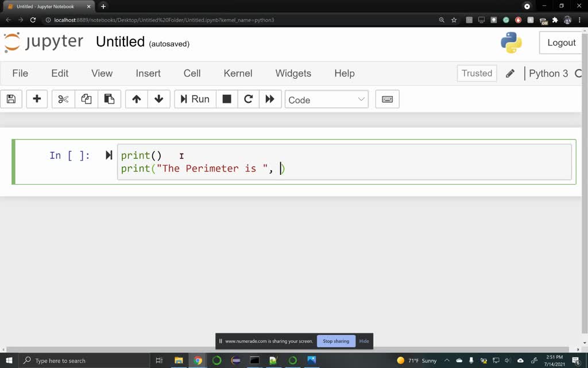
Task: Restart the kernel with circular arrow
Action: coord(249,99)
